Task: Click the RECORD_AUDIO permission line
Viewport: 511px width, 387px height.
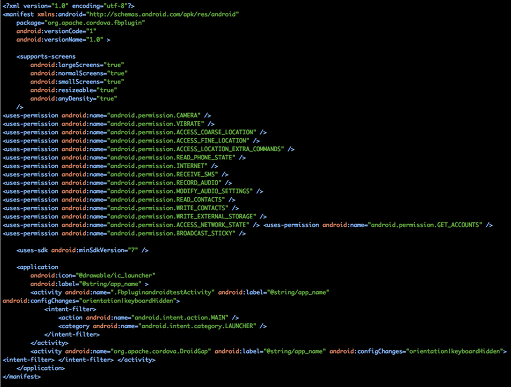Action: 117,183
